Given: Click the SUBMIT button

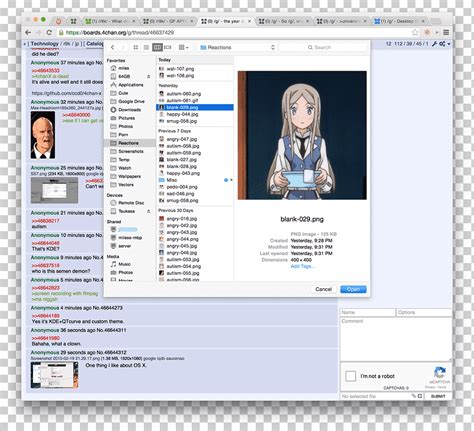Looking at the screenshot, I should [438, 396].
